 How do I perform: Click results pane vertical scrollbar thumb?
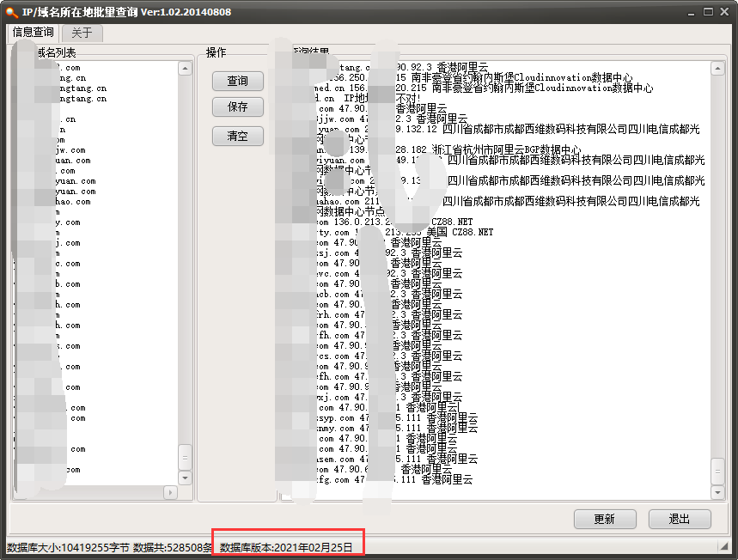click(x=717, y=471)
